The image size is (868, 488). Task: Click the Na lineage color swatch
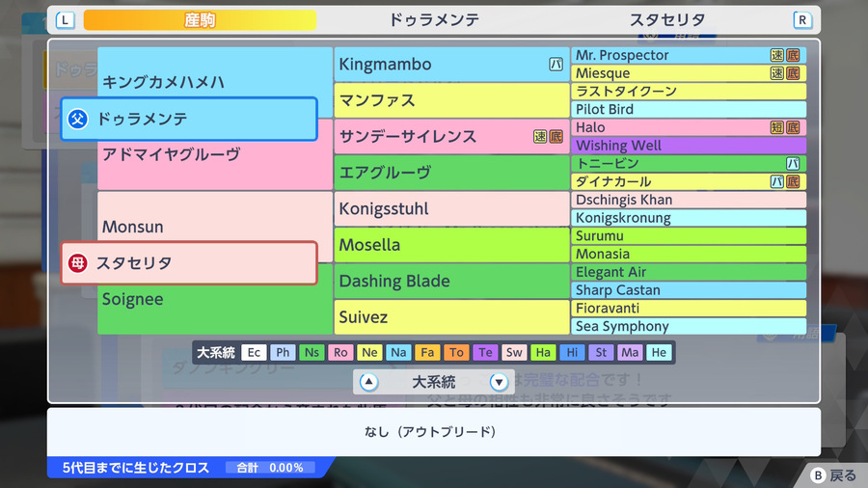point(398,352)
